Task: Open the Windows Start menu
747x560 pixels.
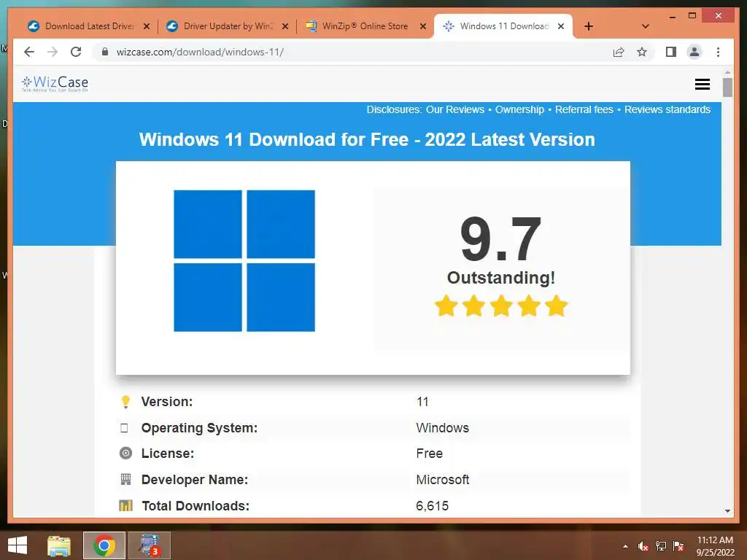Action: coord(18,545)
